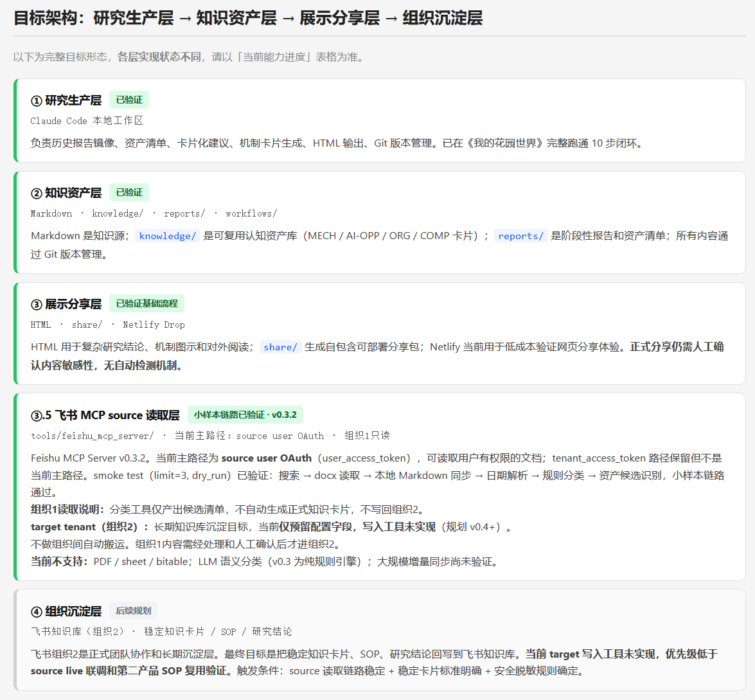Click the 小样本链路已验证 · v0.3.2 badge
Image resolution: width=755 pixels, height=700 pixels.
pos(245,415)
